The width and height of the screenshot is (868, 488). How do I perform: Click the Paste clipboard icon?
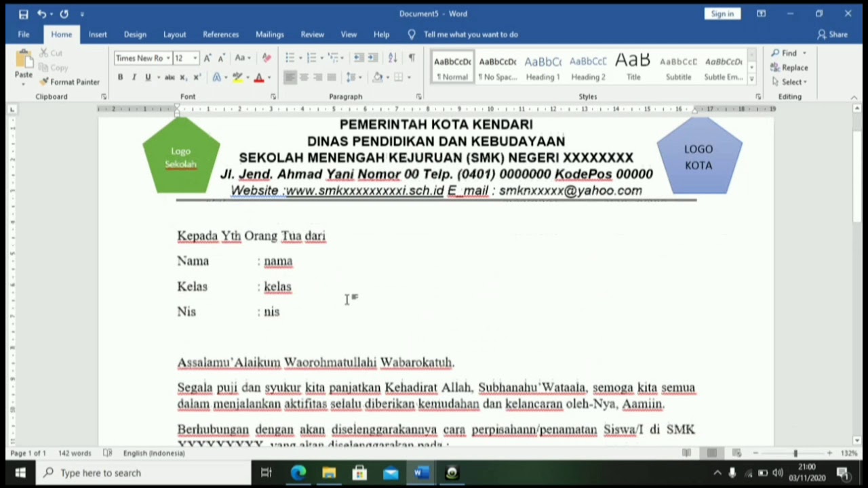pyautogui.click(x=24, y=60)
